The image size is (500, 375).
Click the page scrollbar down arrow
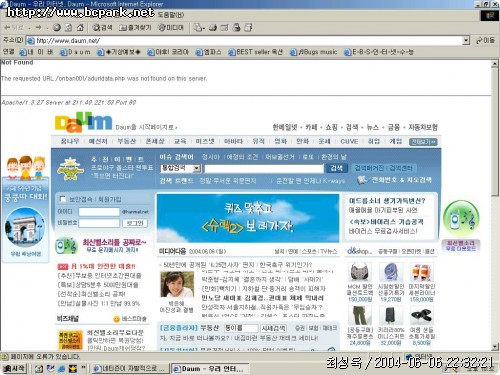(495, 347)
